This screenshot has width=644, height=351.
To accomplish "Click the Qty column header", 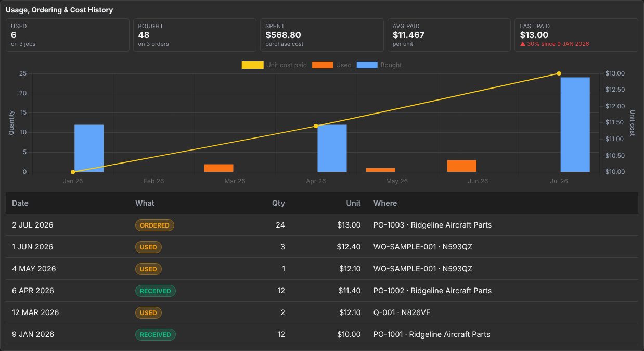I will coord(278,203).
